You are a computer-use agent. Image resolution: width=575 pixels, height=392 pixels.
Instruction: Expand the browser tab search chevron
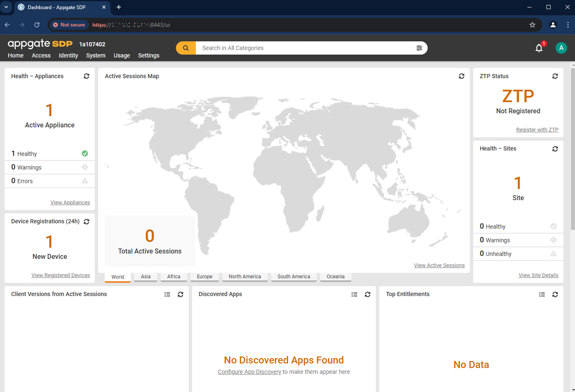click(x=6, y=7)
